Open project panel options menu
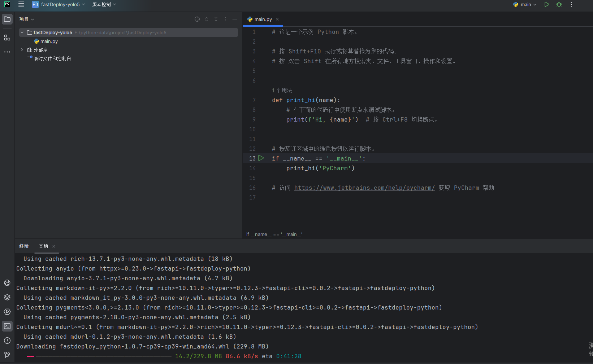The height and width of the screenshot is (364, 593). [x=225, y=19]
